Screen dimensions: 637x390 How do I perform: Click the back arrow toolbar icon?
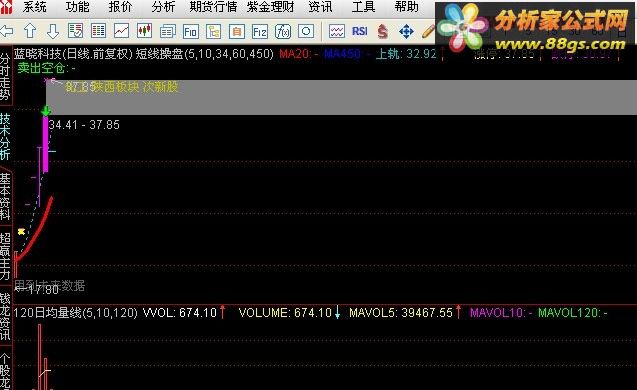click(x=6, y=31)
